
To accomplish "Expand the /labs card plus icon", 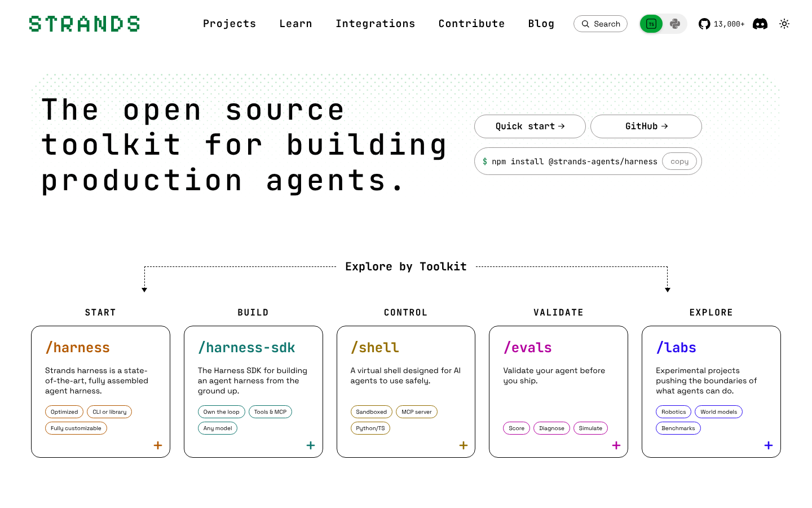I will (769, 445).
